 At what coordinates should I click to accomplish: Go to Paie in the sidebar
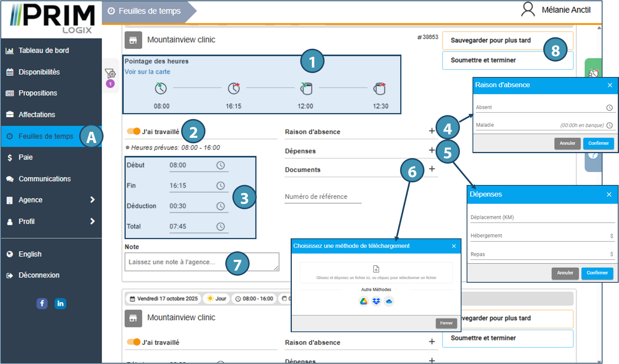(x=26, y=157)
